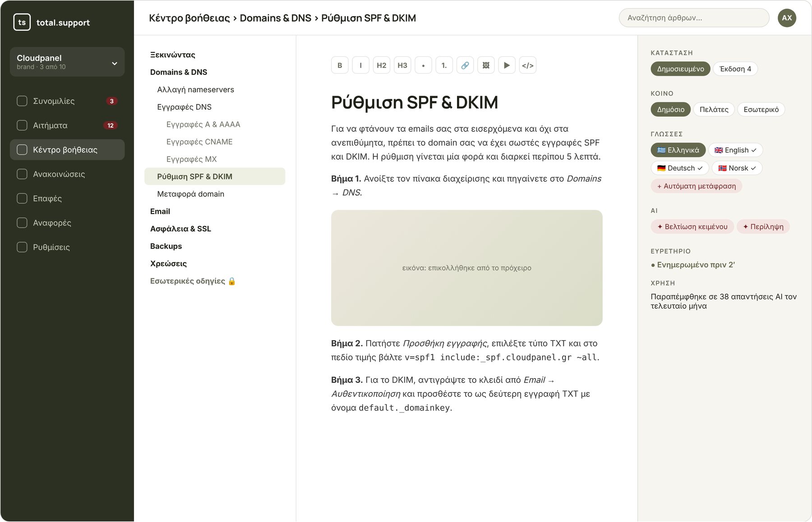Open the Cloudpanel brand switcher dropdown
This screenshot has height=522, width=812.
click(x=67, y=62)
